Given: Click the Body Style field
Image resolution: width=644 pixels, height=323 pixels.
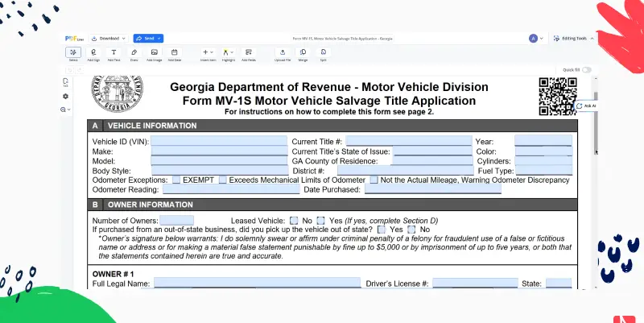Looking at the screenshot, I should click(x=220, y=170).
